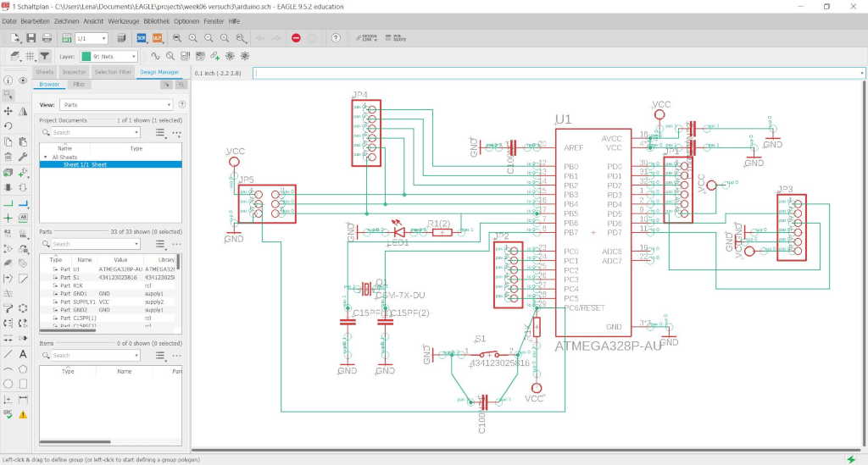Select the Junction tool
Screen dimensions: 868x465
point(8,218)
